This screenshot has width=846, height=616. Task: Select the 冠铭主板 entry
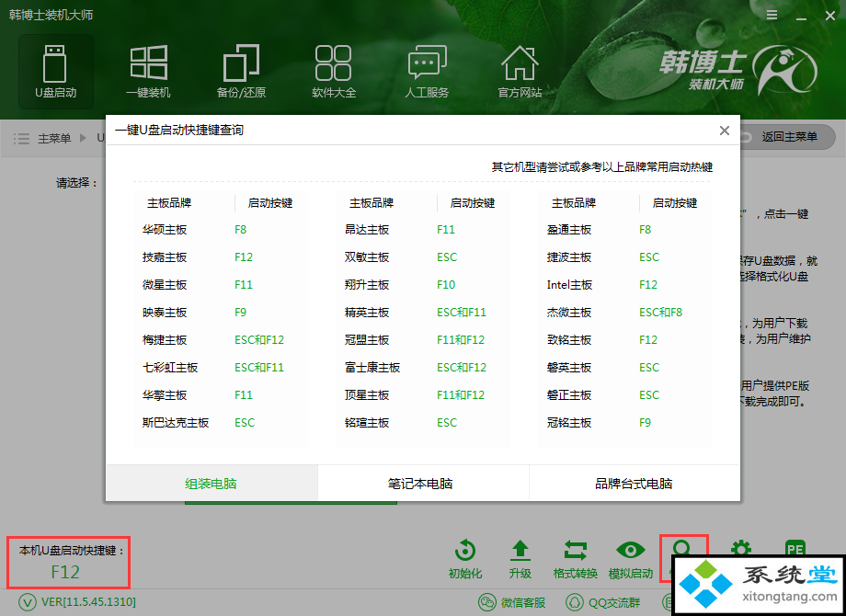(x=569, y=422)
